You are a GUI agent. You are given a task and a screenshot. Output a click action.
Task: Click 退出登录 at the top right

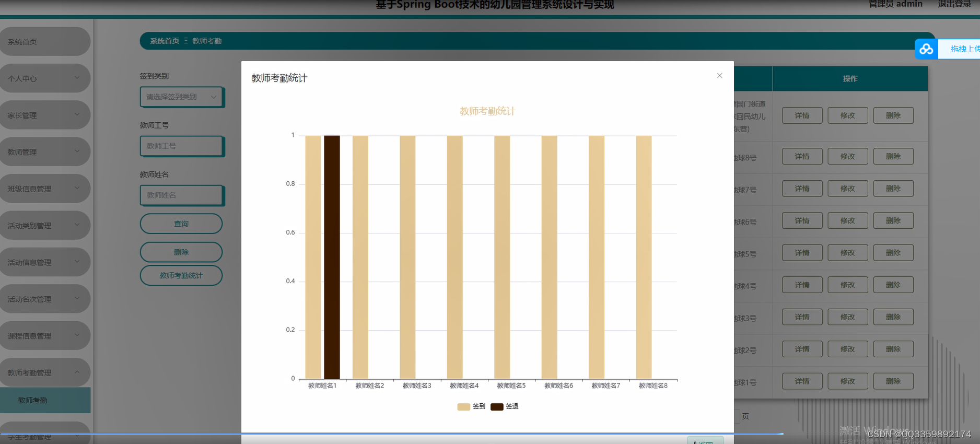[x=954, y=4]
